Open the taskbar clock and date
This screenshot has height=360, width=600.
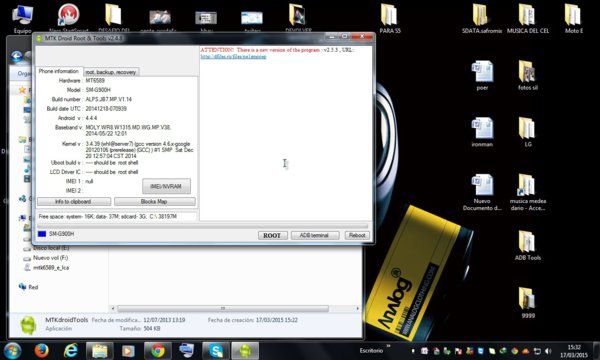[574, 351]
